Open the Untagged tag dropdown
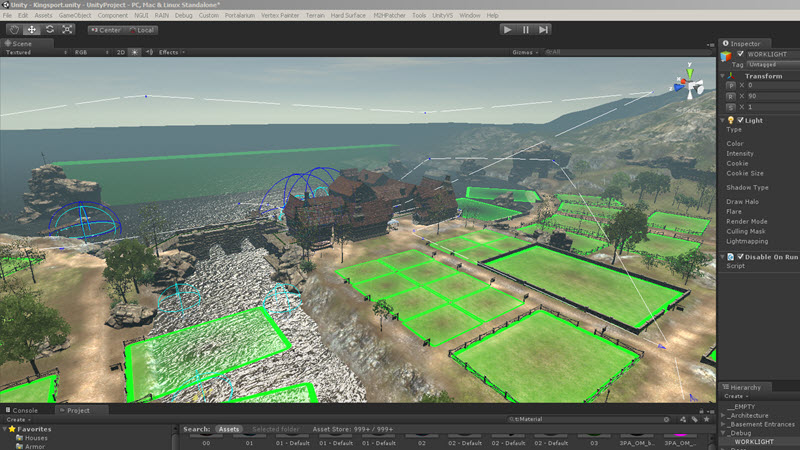This screenshot has height=450, width=800. click(x=766, y=64)
